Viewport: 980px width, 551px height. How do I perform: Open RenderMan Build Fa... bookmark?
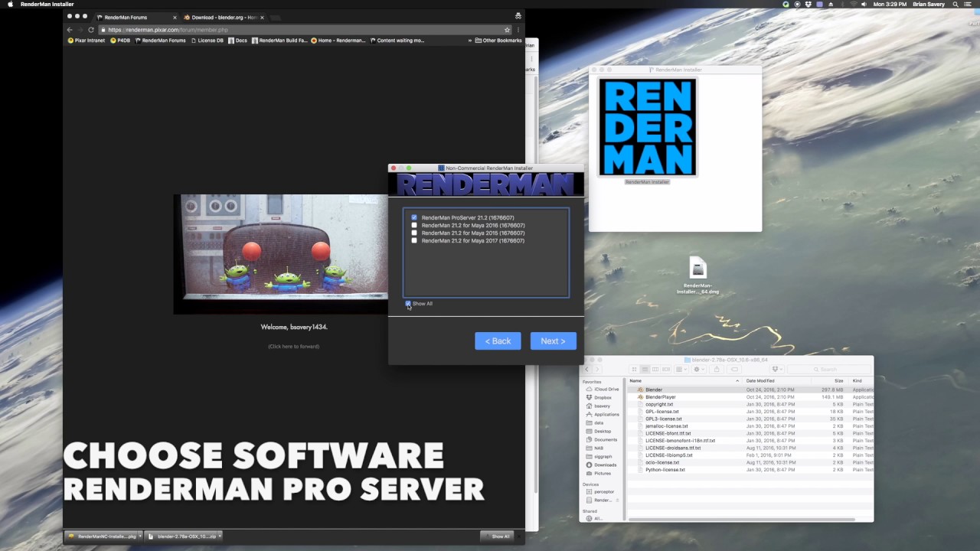pyautogui.click(x=279, y=41)
